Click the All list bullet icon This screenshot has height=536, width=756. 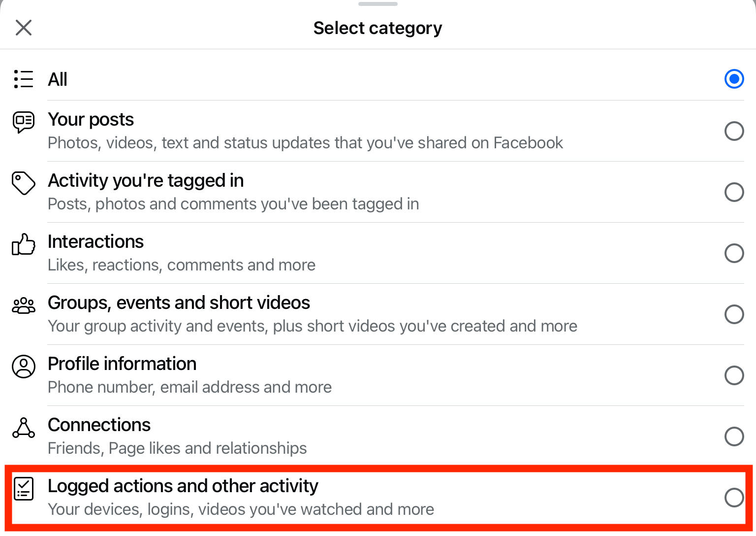click(24, 79)
